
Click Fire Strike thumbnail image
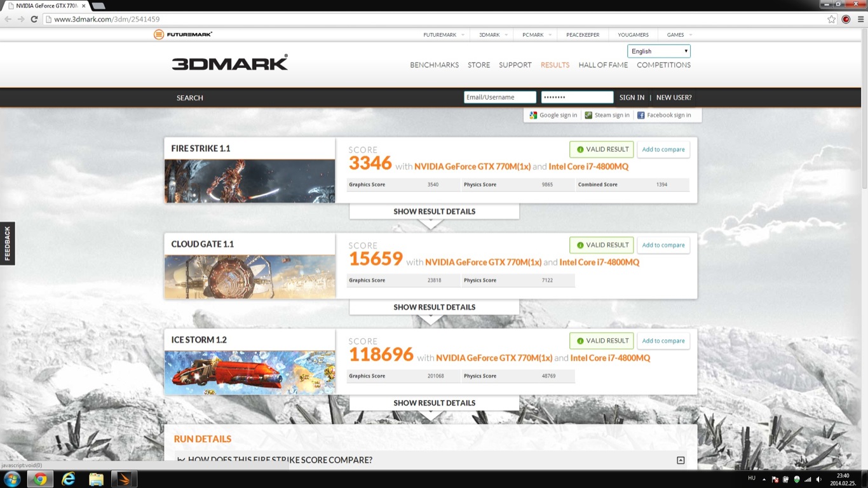coord(250,181)
